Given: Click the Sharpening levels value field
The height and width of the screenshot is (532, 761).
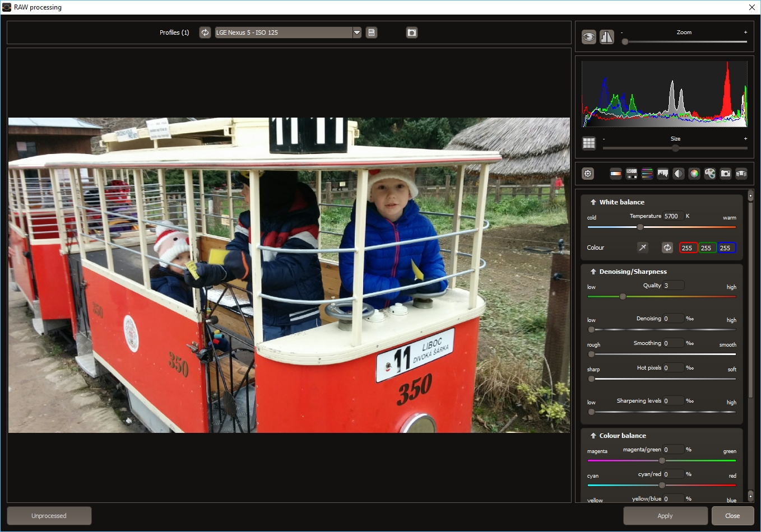Looking at the screenshot, I should coord(674,401).
